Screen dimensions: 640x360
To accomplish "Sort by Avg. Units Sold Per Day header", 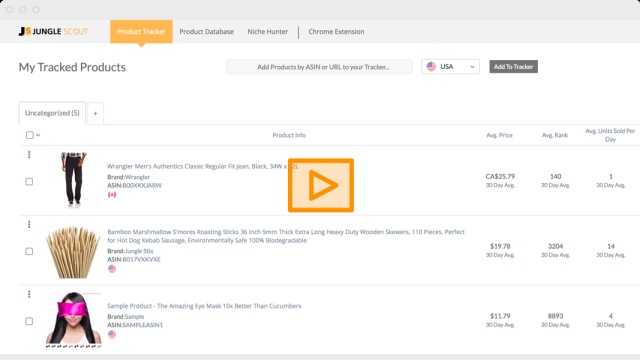I will [x=611, y=135].
